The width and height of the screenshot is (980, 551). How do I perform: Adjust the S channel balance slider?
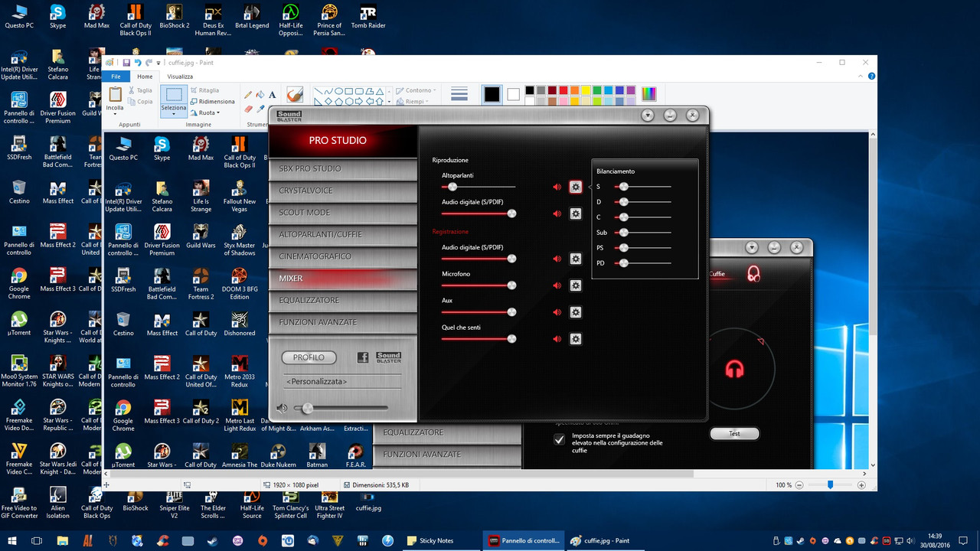point(643,187)
